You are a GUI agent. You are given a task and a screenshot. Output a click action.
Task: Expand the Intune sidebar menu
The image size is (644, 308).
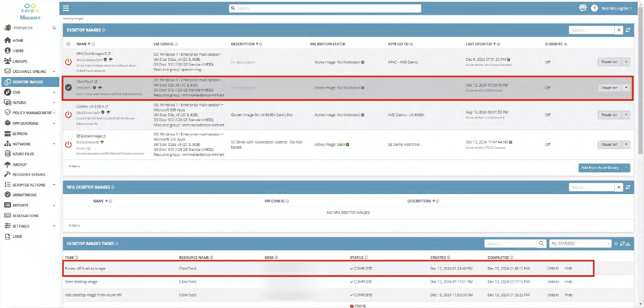[54, 103]
